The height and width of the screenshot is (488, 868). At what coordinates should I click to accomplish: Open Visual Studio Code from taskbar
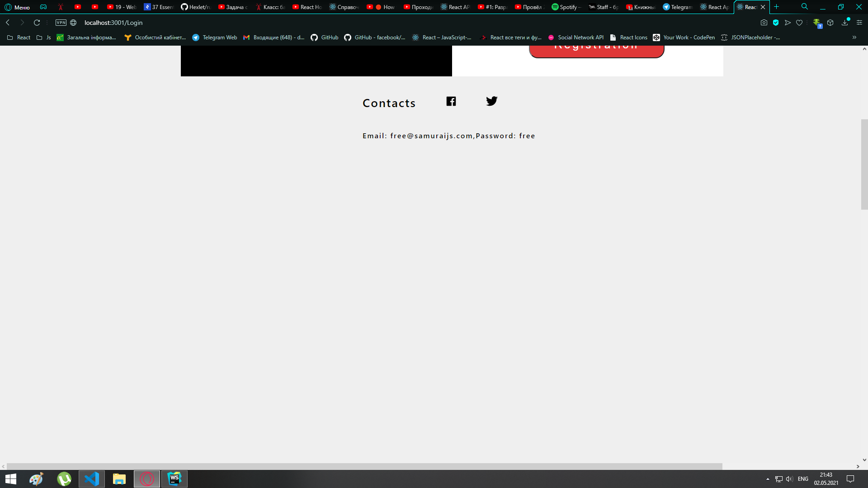coord(91,479)
